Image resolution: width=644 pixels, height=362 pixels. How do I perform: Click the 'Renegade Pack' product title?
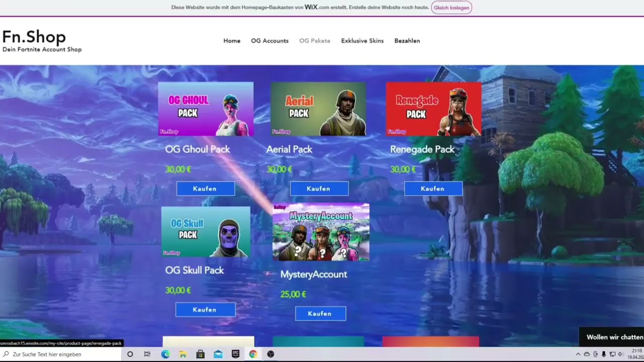pyautogui.click(x=422, y=149)
